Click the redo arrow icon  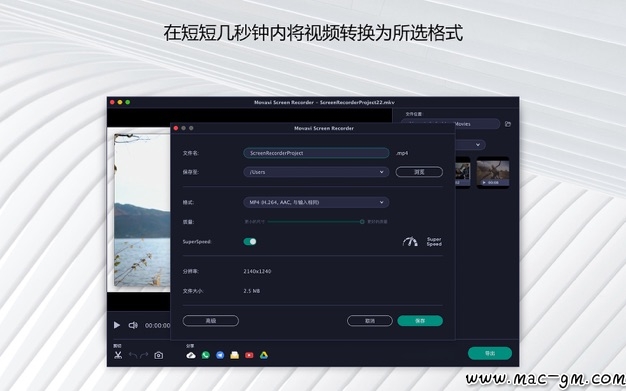pyautogui.click(x=144, y=355)
